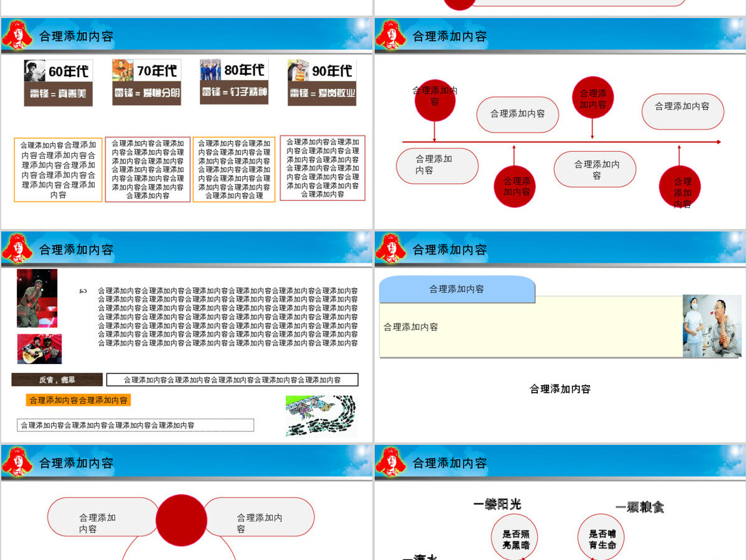The width and height of the screenshot is (747, 560).
Task: Select the first red circle above the timeline
Action: (435, 100)
